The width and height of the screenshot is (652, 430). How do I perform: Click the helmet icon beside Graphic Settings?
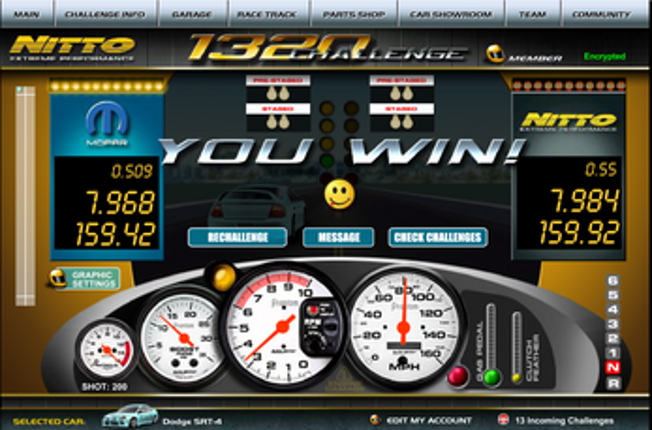57,279
